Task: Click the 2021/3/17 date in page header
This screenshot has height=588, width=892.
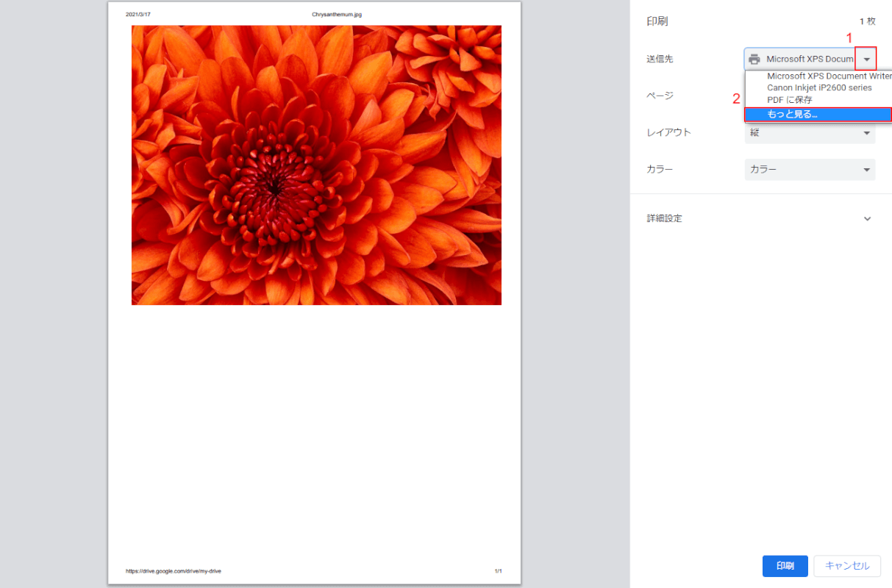Action: coord(138,15)
